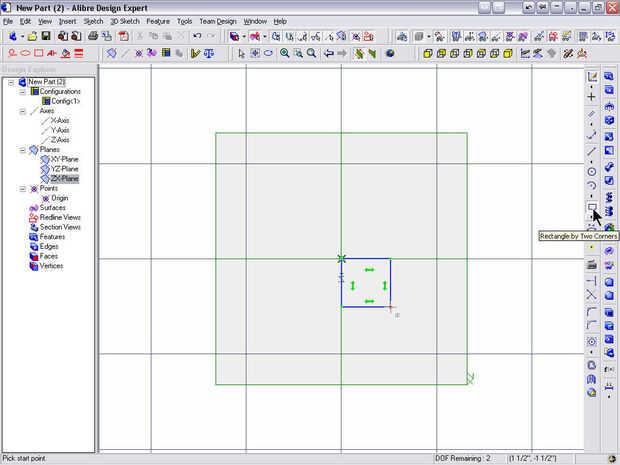Open the New dropdown arrow beside first toolbar icon

tap(23, 36)
